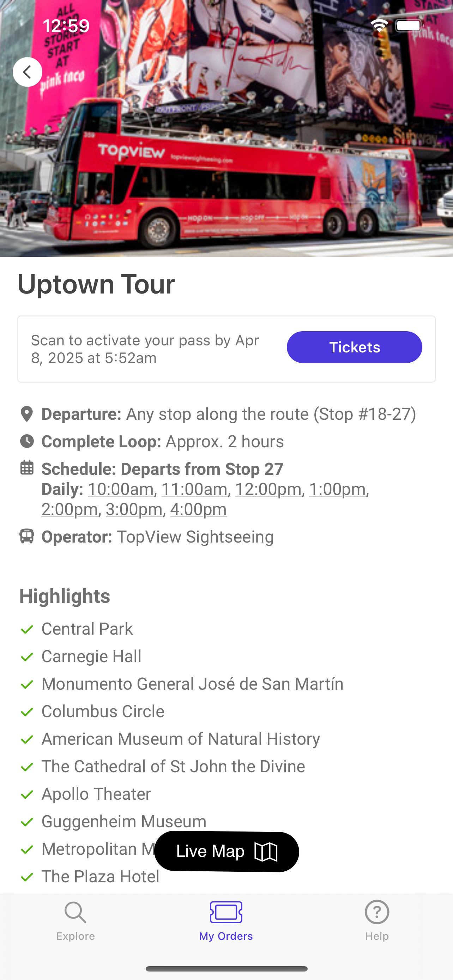Tap the clock icon beside Complete Loop
453x980 pixels.
(x=26, y=441)
